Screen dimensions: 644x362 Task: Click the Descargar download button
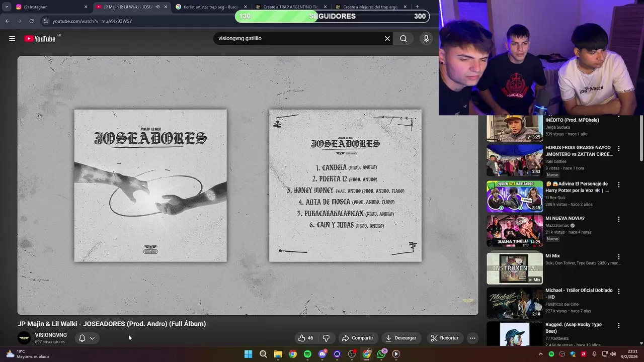(401, 338)
